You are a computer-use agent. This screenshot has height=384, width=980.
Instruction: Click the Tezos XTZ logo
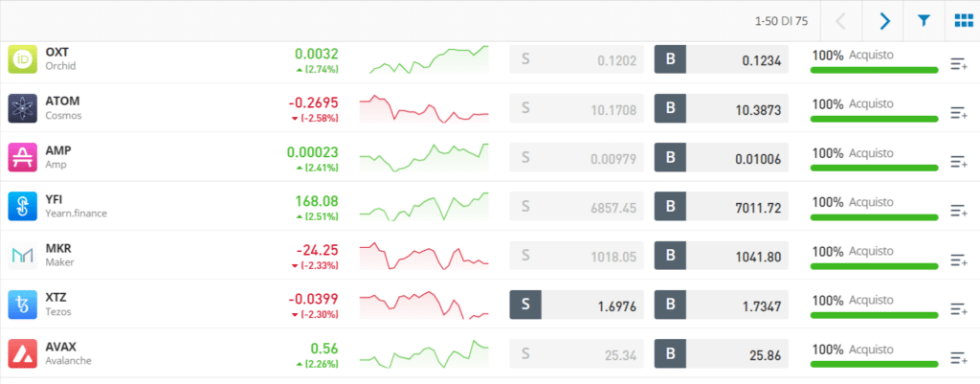pos(23,305)
